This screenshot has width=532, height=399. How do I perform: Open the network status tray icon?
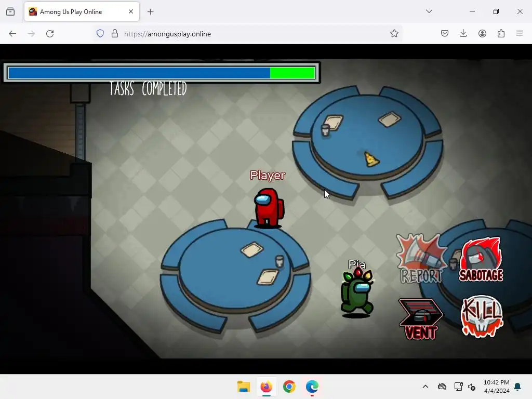coord(458,387)
